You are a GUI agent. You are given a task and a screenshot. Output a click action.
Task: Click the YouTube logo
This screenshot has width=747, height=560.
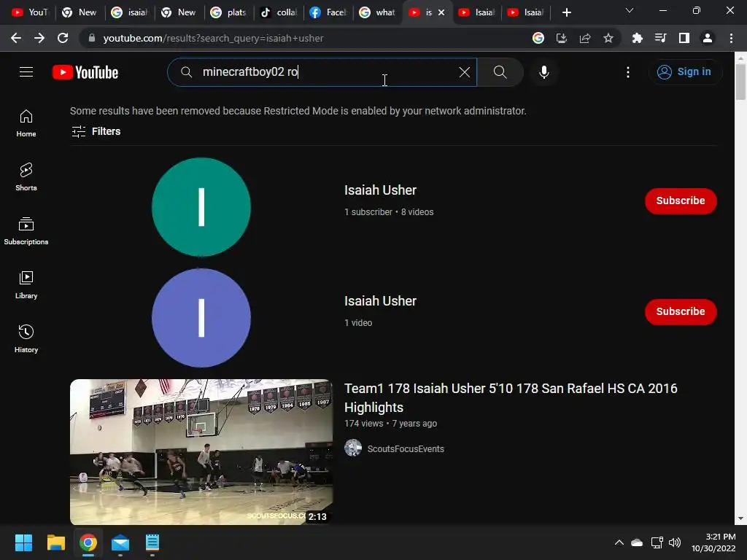pyautogui.click(x=85, y=72)
